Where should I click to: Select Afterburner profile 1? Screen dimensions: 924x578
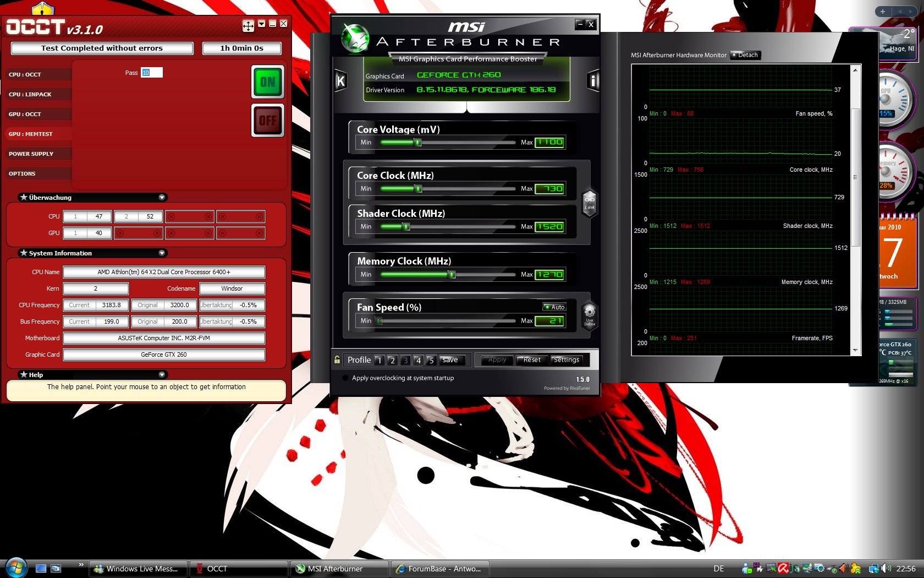point(379,360)
